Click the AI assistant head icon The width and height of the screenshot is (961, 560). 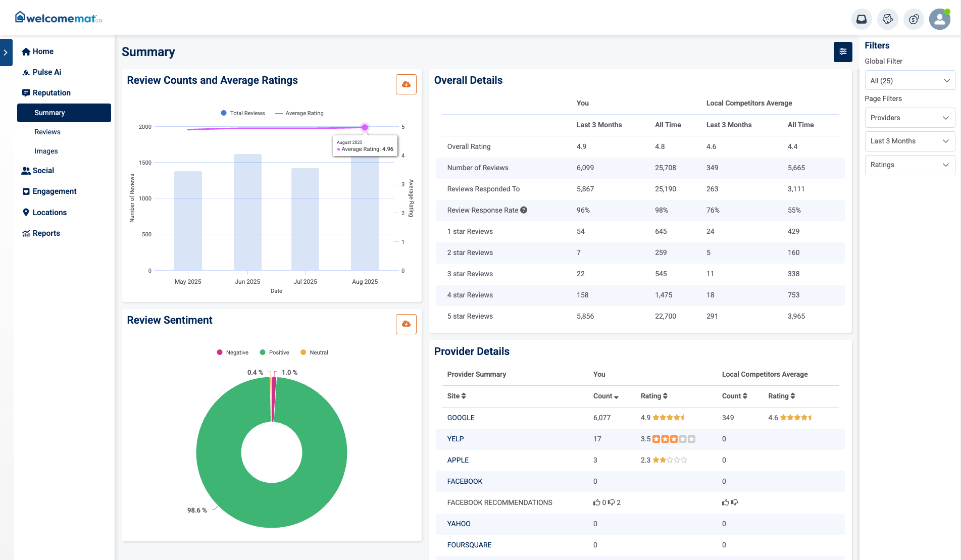888,19
